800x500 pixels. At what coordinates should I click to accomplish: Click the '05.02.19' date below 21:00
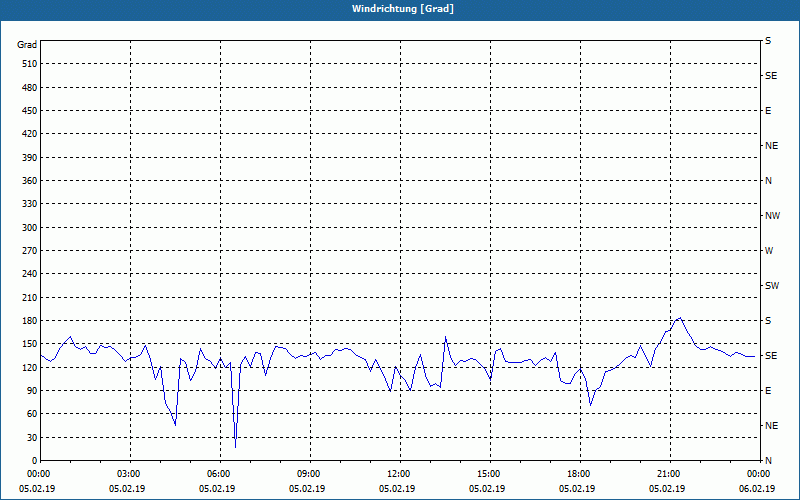click(x=667, y=489)
